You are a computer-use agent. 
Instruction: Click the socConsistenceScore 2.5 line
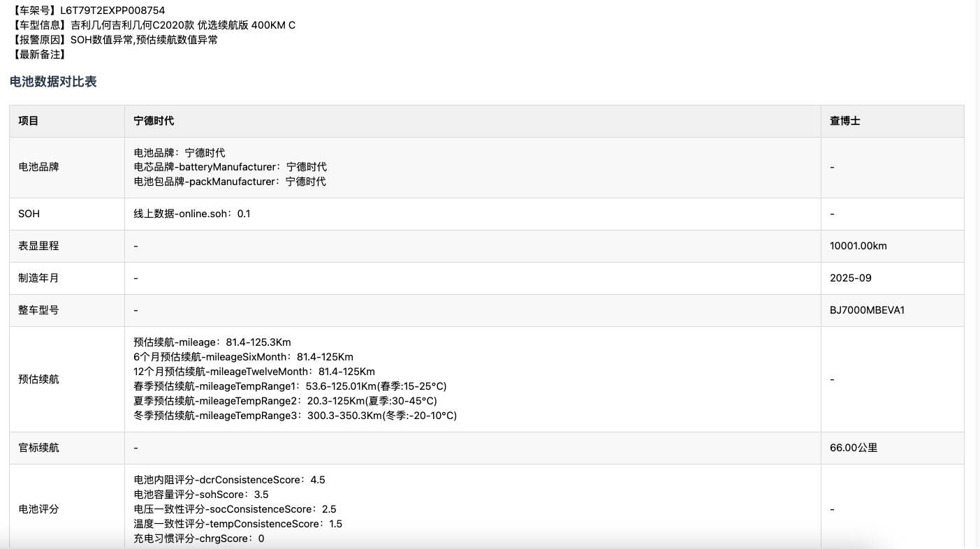(235, 510)
